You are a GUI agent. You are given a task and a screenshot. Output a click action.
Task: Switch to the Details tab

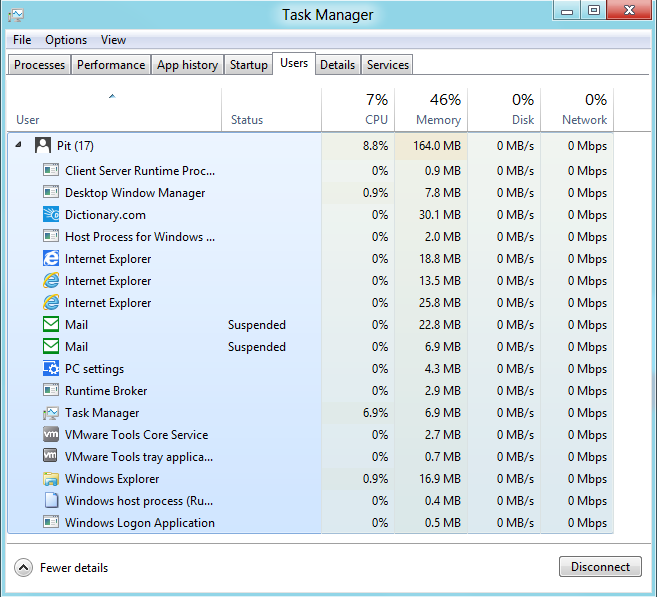[338, 65]
